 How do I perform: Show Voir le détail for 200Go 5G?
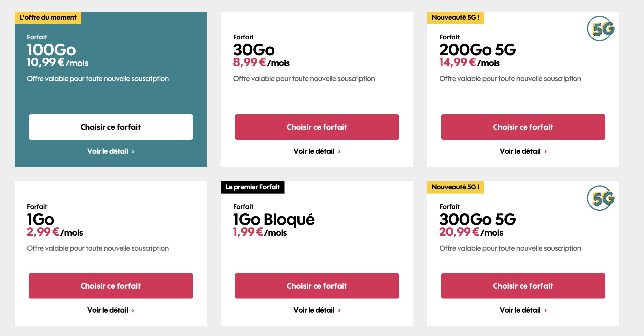(523, 151)
